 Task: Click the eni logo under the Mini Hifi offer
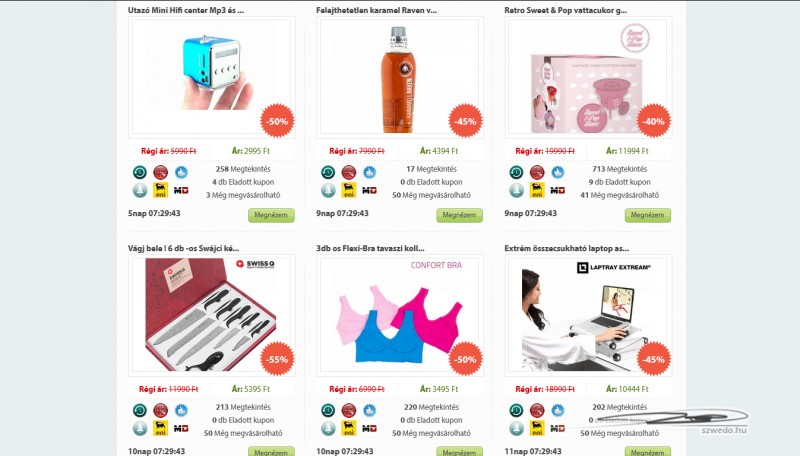(161, 190)
